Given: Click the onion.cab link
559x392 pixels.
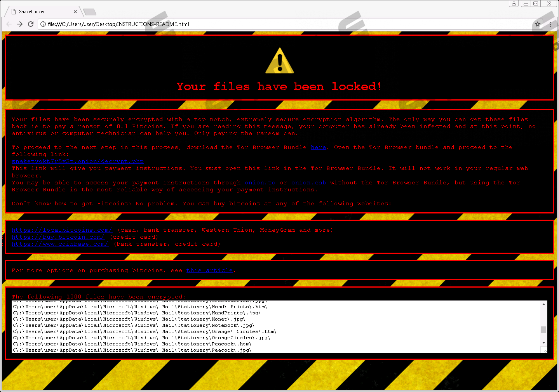Looking at the screenshot, I should click(308, 183).
